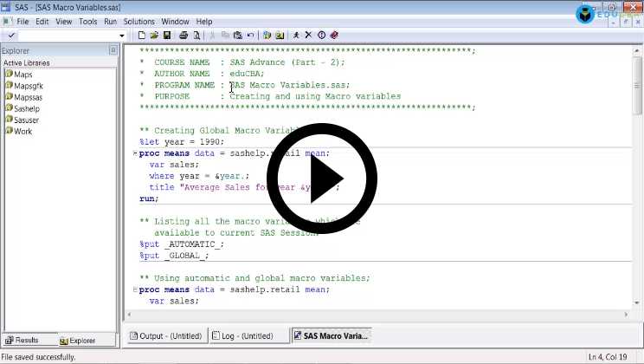The image size is (644, 364).
Task: Click the Clear All X toolbar icon
Action: [x=308, y=36]
